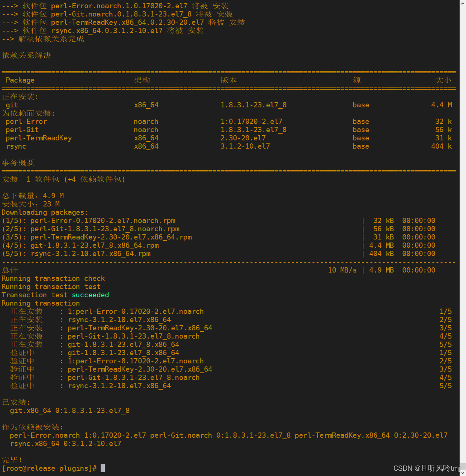Screen dimensions: 466x476
Task: Click version '3.1.2-10.el7' in table
Action: point(245,146)
